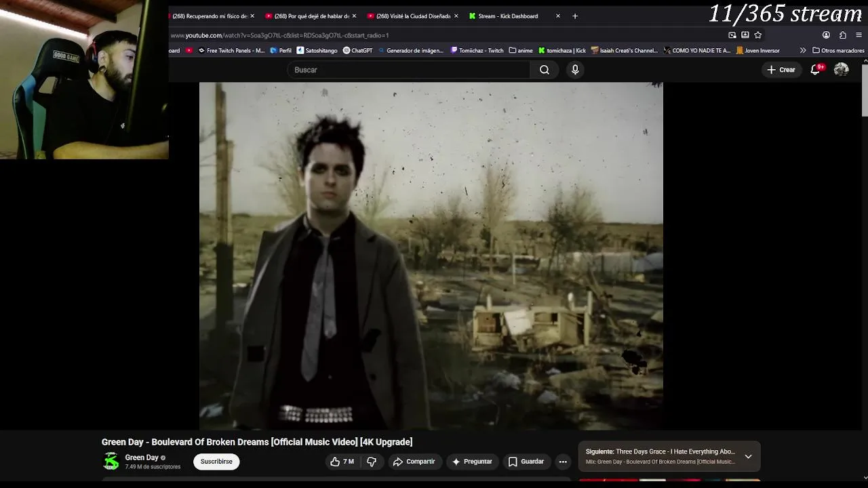
Task: Switch to the Stream - Kick Dashboard tab
Action: (508, 16)
